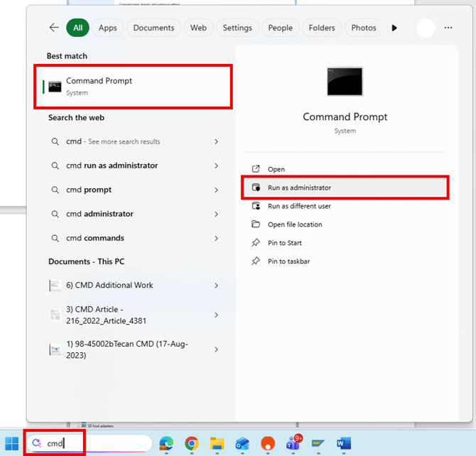Screen dimensions: 476x456
Task: Click the taskbar search box containing cmd
Action: (90, 443)
